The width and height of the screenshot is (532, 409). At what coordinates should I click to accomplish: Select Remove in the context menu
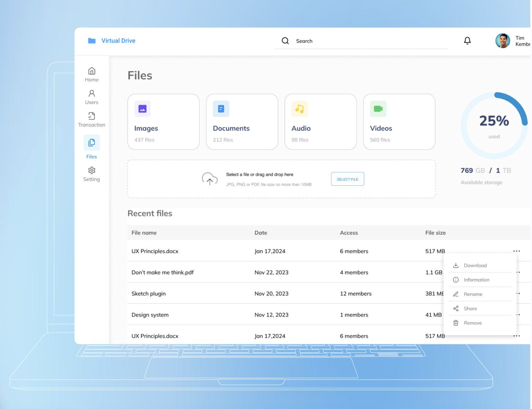click(x=472, y=323)
